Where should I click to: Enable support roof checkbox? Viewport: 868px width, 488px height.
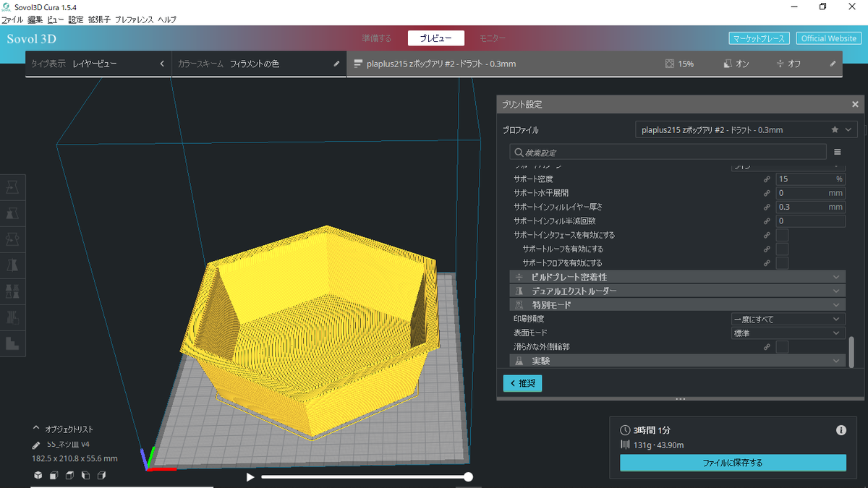[x=782, y=249]
